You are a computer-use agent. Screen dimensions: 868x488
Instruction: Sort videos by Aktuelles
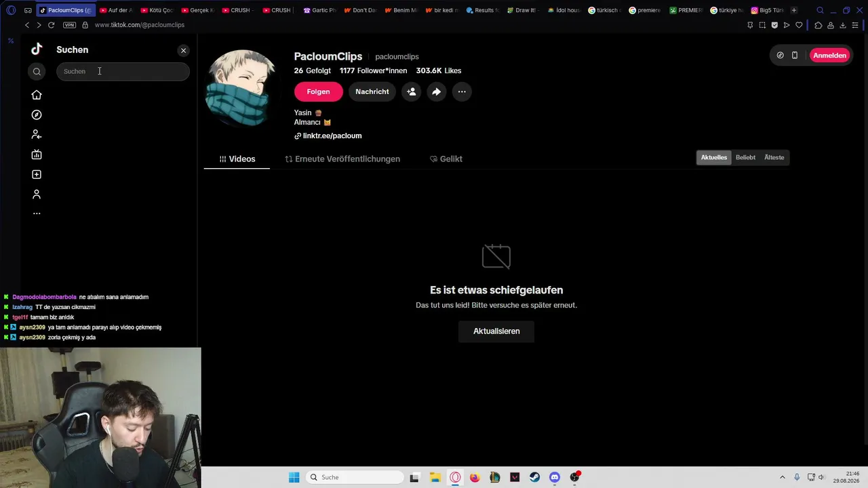click(714, 157)
